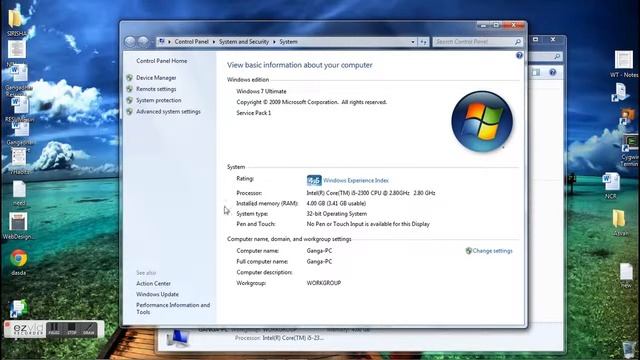This screenshot has width=640, height=360.
Task: Pause recording in ezvid recorder
Action: (54, 329)
